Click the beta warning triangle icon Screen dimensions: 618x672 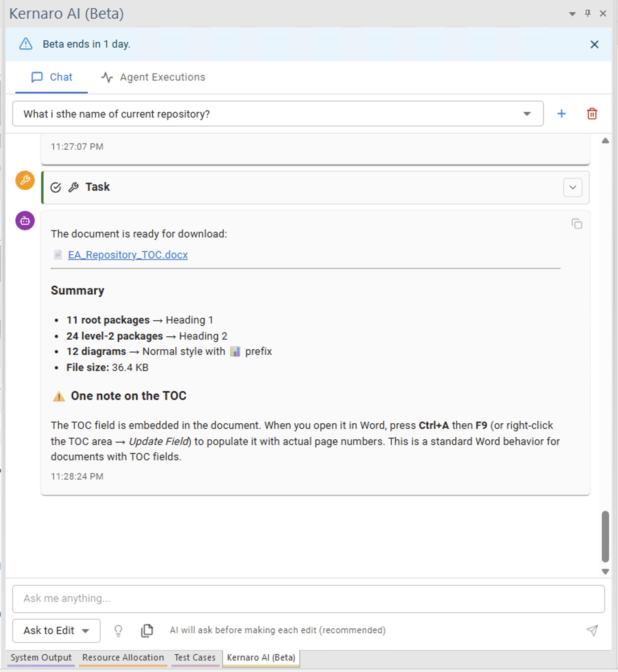click(26, 44)
